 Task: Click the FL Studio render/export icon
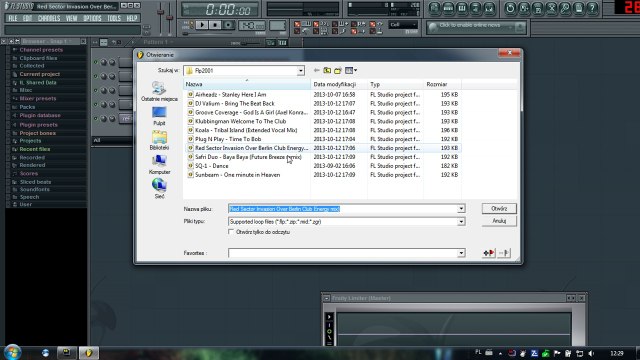[x=538, y=8]
